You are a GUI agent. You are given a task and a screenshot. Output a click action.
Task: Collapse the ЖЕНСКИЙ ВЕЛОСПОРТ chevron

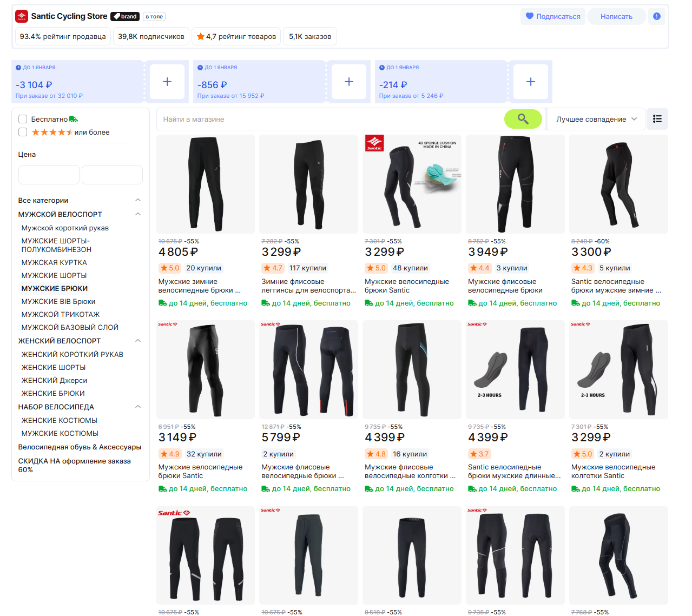click(138, 341)
